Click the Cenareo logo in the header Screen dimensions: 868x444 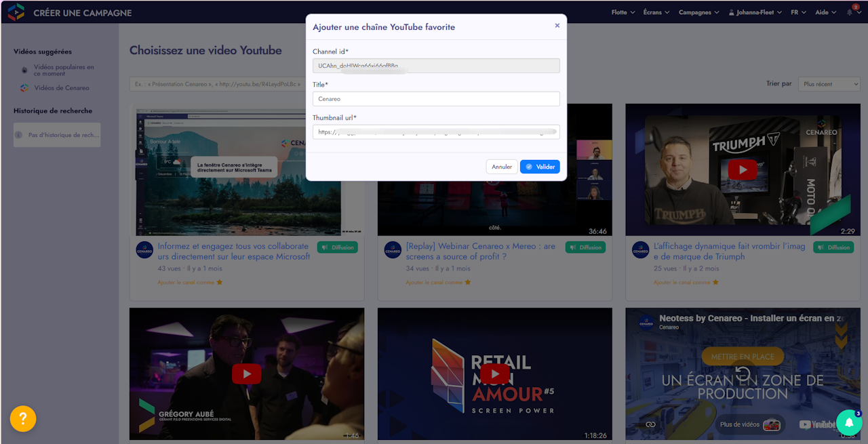point(16,12)
